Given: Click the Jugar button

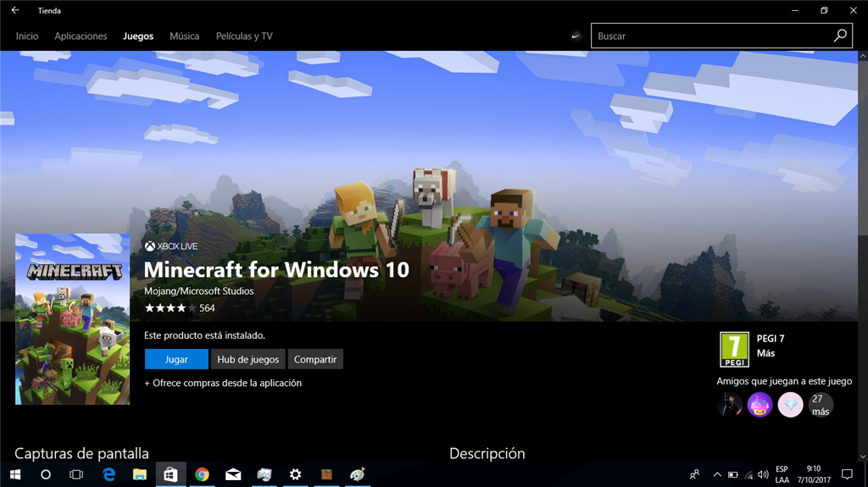Looking at the screenshot, I should pos(176,359).
